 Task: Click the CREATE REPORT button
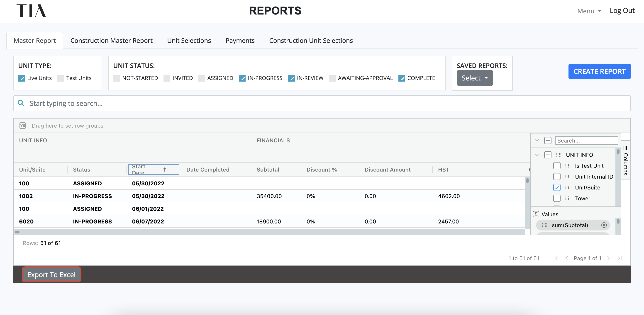click(x=599, y=71)
